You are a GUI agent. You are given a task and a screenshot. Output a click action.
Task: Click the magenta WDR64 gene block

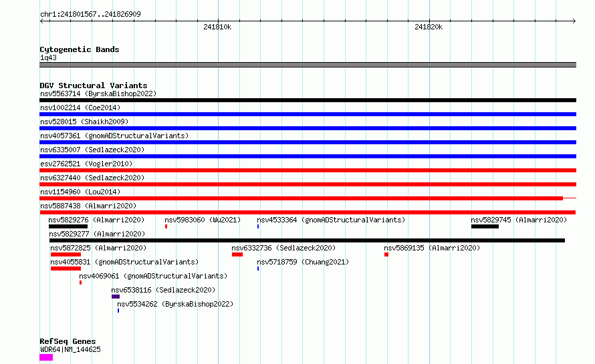click(46, 357)
